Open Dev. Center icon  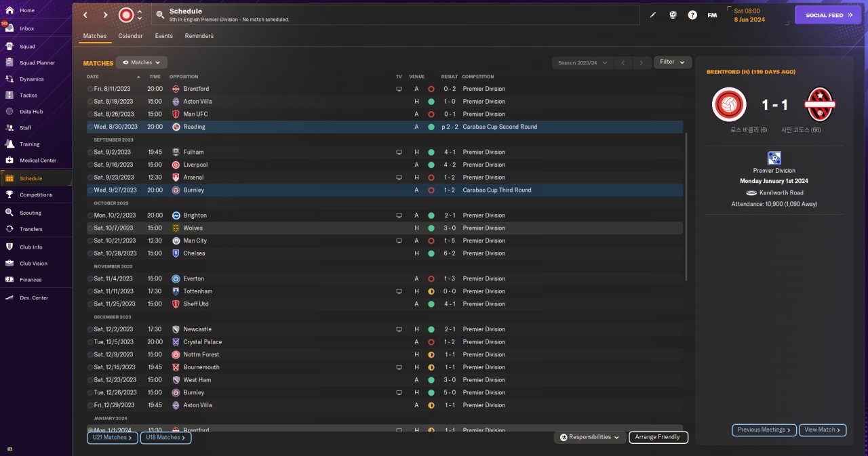[x=9, y=297]
